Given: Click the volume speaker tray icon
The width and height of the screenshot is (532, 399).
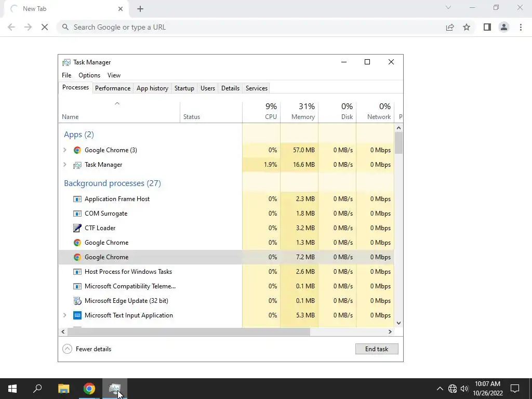Looking at the screenshot, I should [464, 389].
